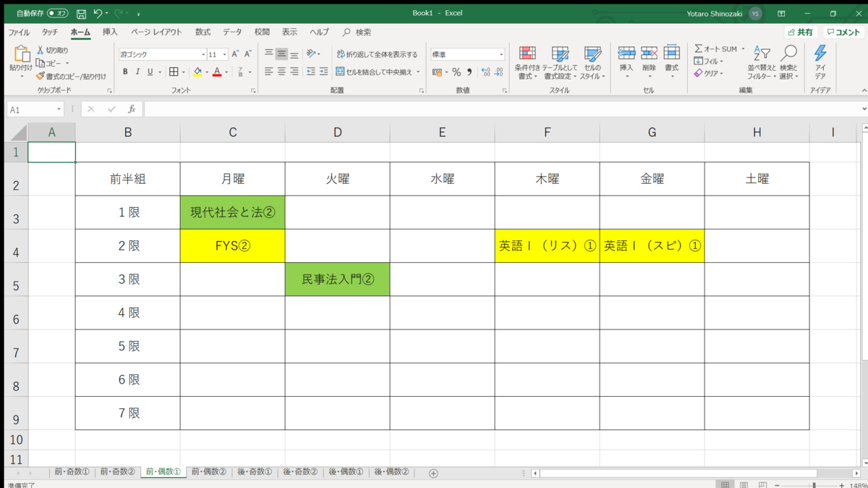Apply the red font color
Viewport: 868px width, 488px height.
[217, 72]
